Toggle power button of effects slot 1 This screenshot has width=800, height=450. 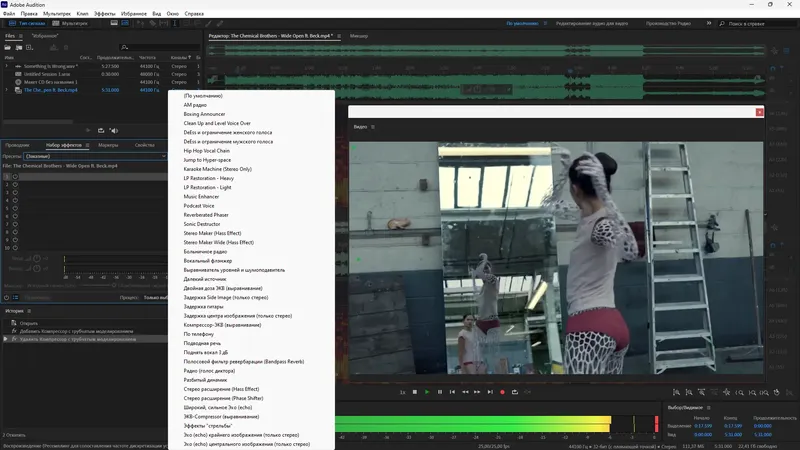tap(15, 177)
